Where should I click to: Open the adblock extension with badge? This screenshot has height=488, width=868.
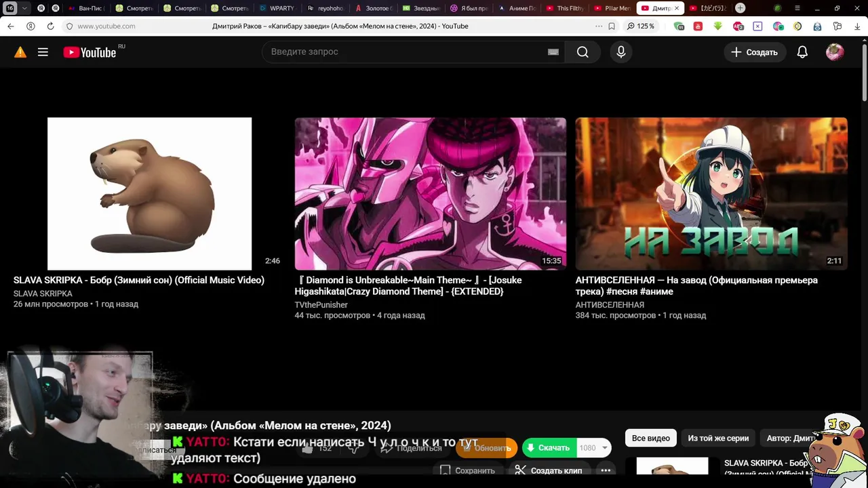point(738,26)
